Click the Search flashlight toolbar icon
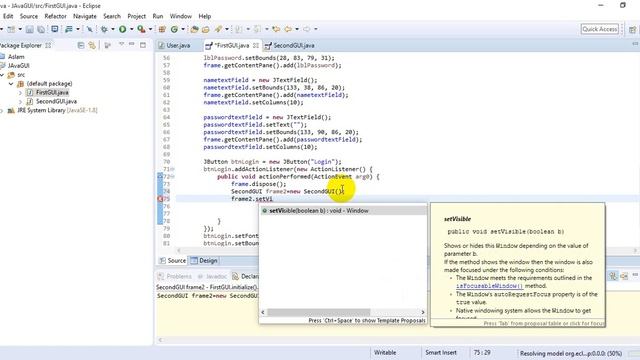The height and width of the screenshot is (360, 640). pyautogui.click(x=218, y=29)
